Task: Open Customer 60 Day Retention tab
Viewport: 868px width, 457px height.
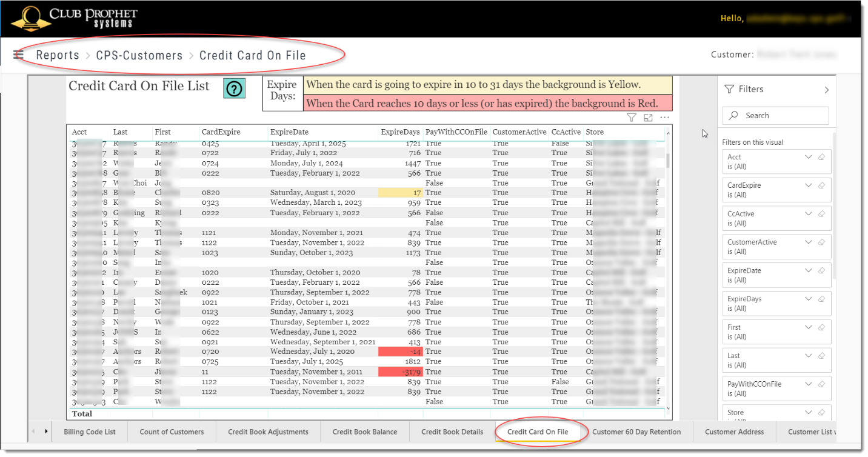Action: pos(636,432)
